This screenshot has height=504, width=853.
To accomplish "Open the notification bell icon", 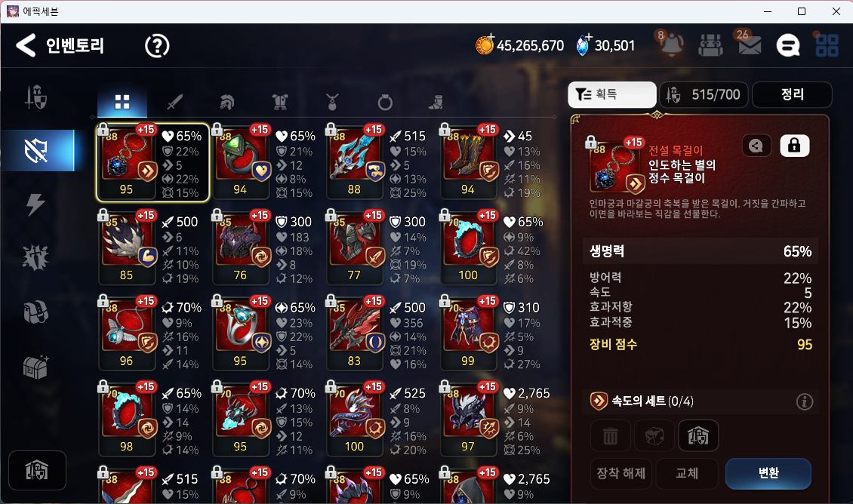I will pos(671,45).
